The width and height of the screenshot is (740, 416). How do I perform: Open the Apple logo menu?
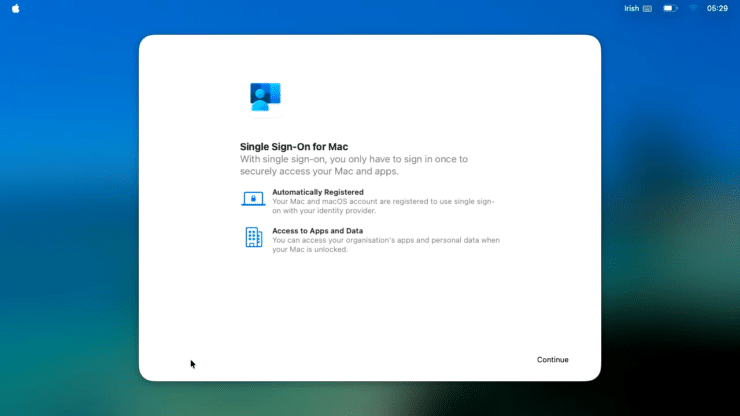[16, 8]
